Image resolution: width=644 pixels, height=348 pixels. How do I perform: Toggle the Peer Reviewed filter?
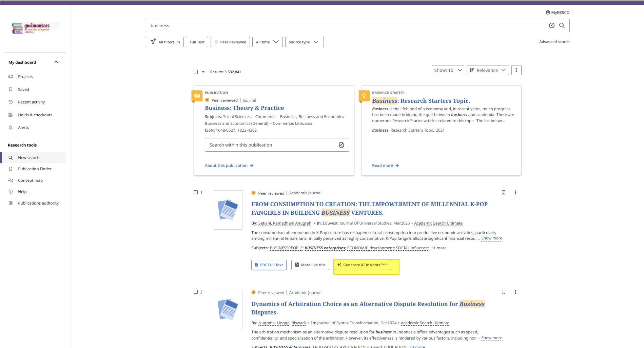coord(230,42)
